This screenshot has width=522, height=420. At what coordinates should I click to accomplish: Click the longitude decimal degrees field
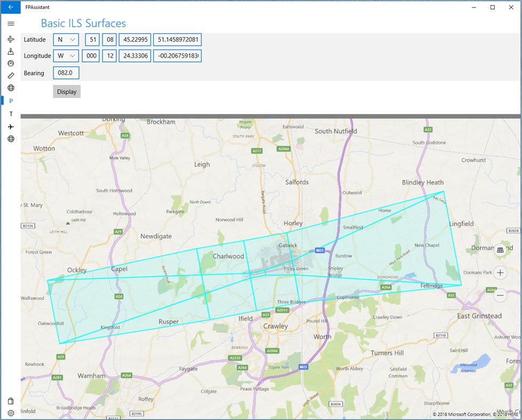coord(177,56)
